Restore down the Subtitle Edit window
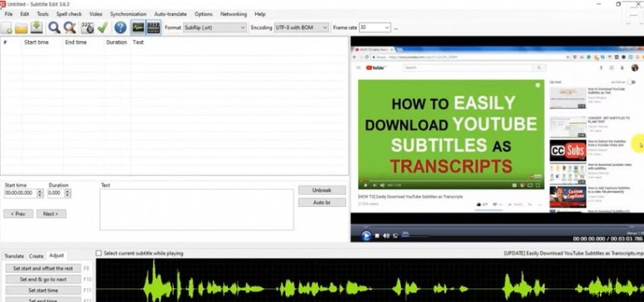The height and width of the screenshot is (302, 644). point(618,4)
